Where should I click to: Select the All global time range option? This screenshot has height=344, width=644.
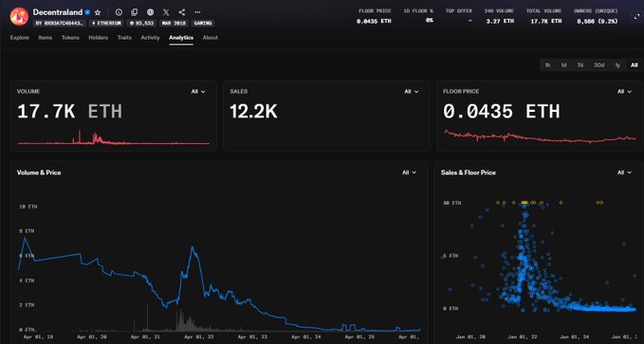tap(635, 64)
